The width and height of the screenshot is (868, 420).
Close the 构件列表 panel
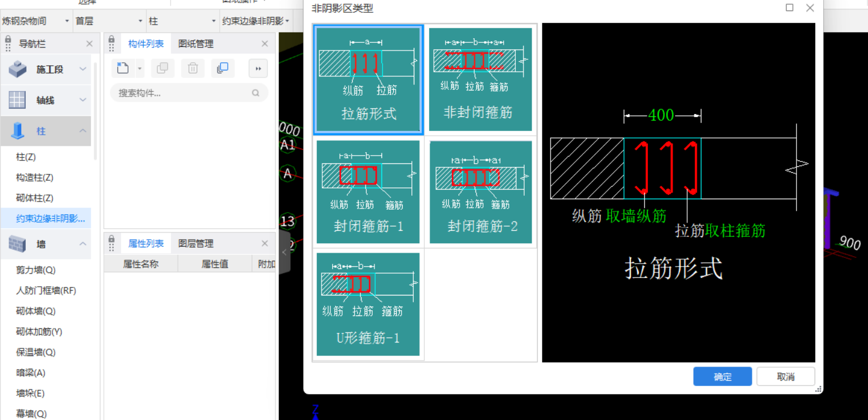265,43
